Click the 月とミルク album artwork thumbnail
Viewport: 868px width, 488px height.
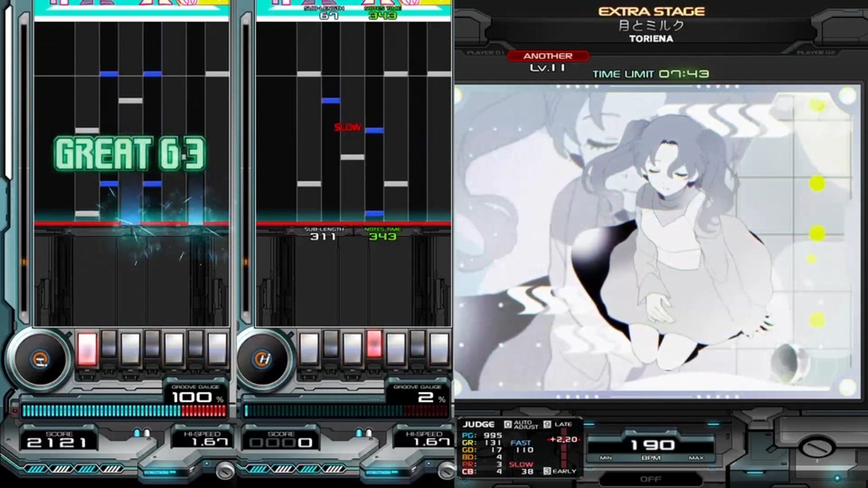pos(654,244)
